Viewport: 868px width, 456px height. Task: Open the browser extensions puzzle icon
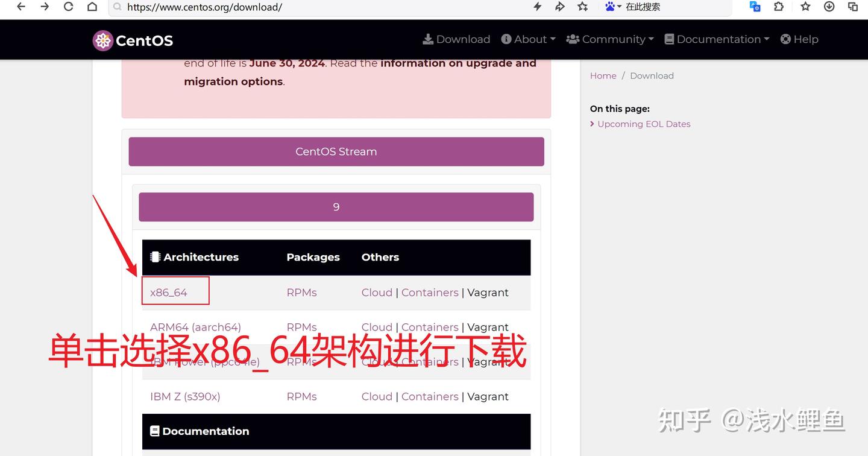779,7
